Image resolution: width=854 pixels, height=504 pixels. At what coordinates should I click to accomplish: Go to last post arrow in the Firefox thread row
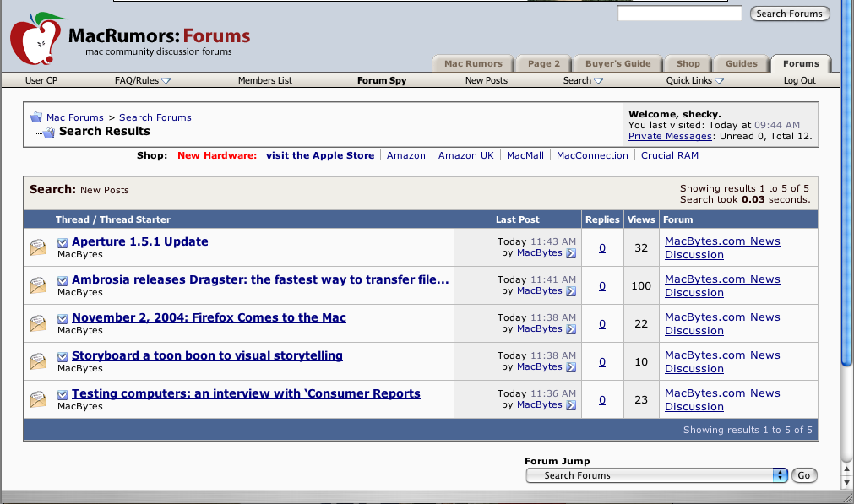click(571, 329)
